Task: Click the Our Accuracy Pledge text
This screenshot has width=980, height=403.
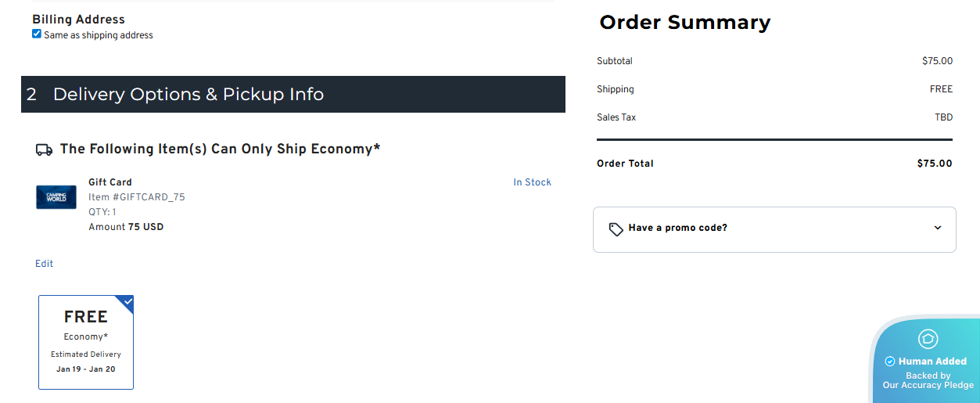Action: (x=928, y=385)
